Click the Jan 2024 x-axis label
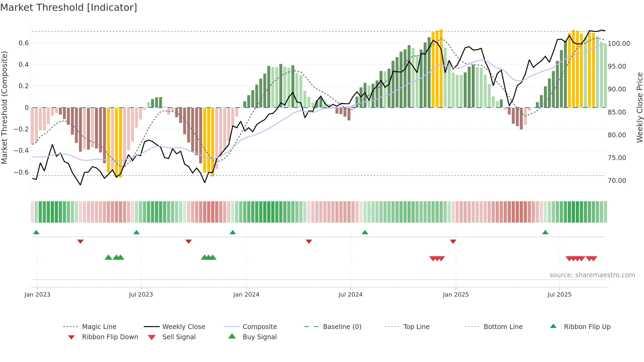Image resolution: width=644 pixels, height=362 pixels. click(x=246, y=294)
